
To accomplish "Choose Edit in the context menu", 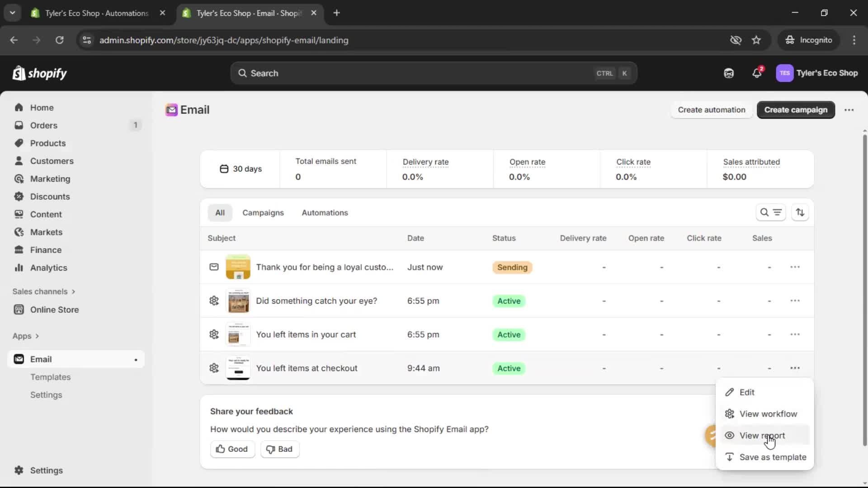I will (765, 392).
